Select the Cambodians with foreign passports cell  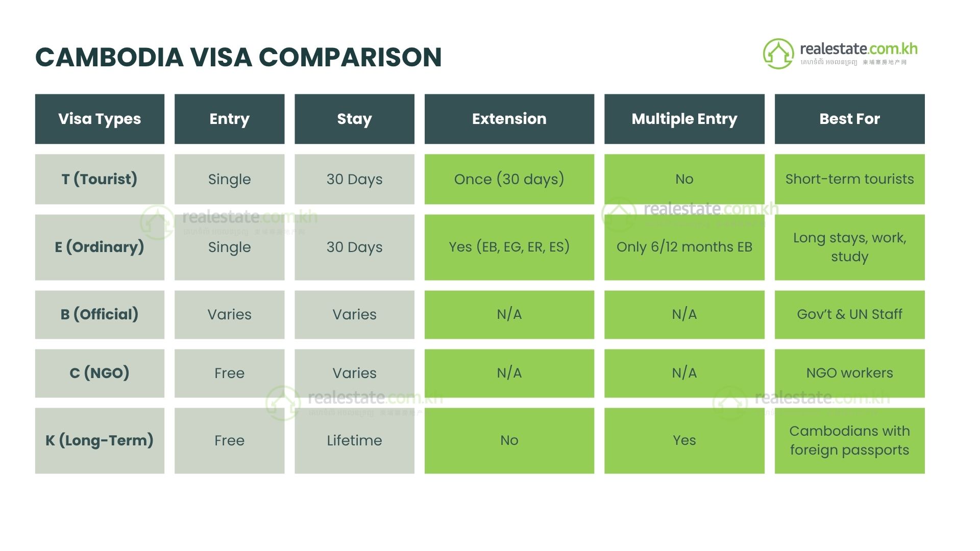(x=850, y=440)
